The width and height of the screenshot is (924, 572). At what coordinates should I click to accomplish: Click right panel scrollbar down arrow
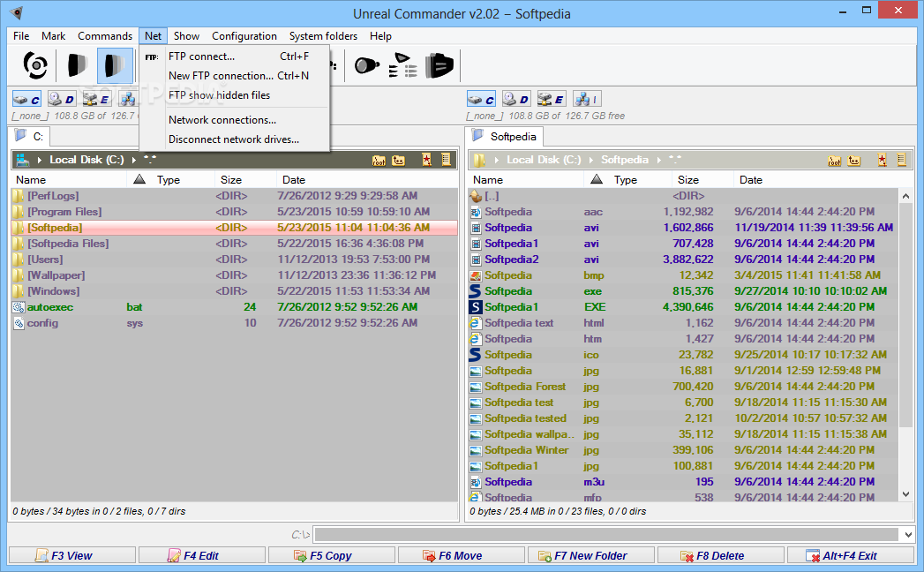905,494
